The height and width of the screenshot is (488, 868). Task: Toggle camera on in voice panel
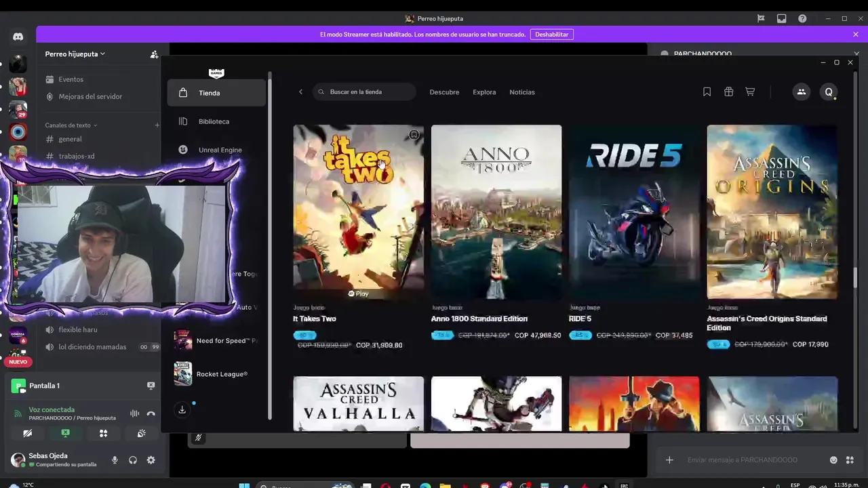point(27,433)
